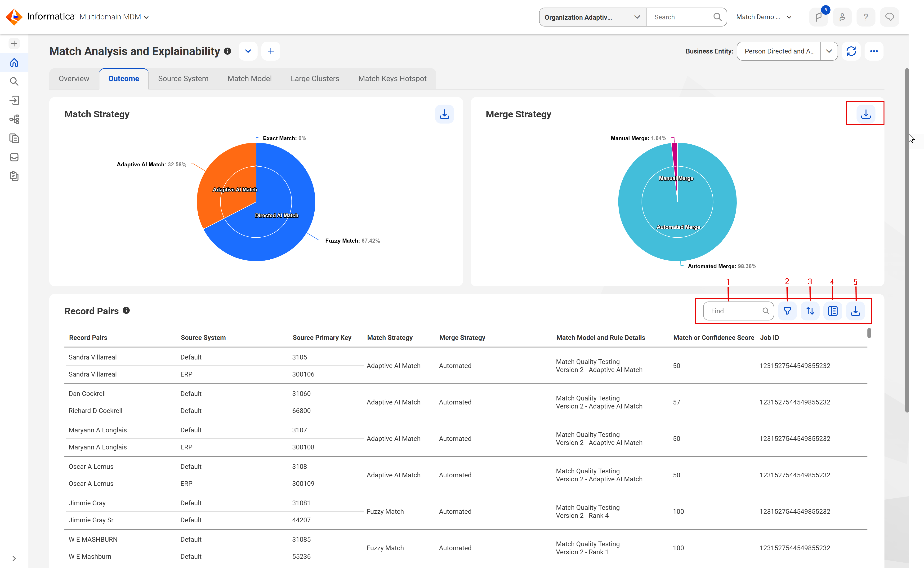Viewport: 924px width, 568px height.
Task: Click the magnifier icon in Search box
Action: click(717, 17)
